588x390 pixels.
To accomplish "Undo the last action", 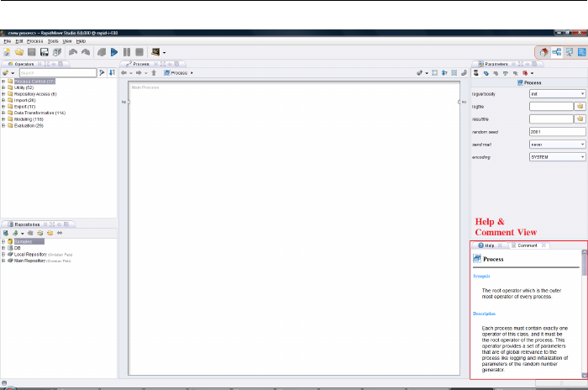I will [73, 52].
